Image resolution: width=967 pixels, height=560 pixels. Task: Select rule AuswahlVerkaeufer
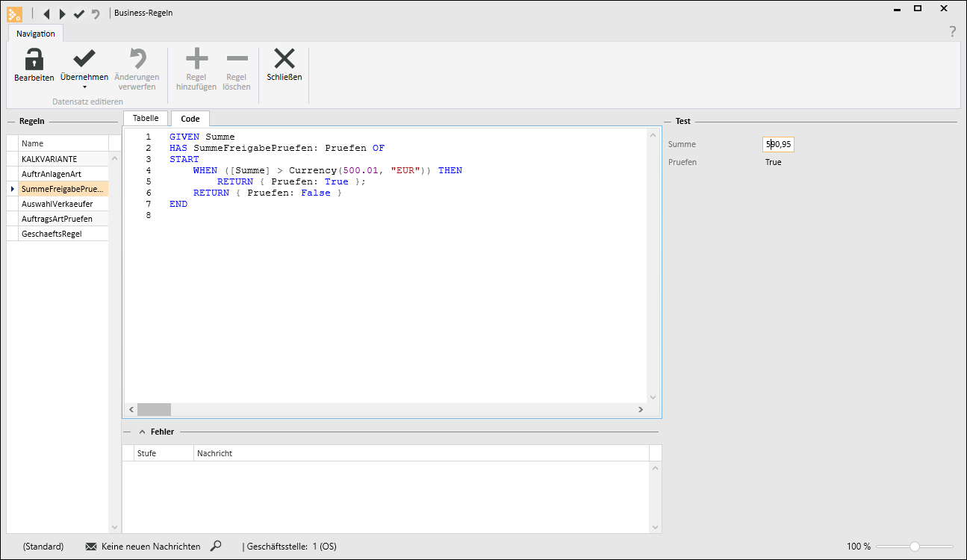coord(63,204)
